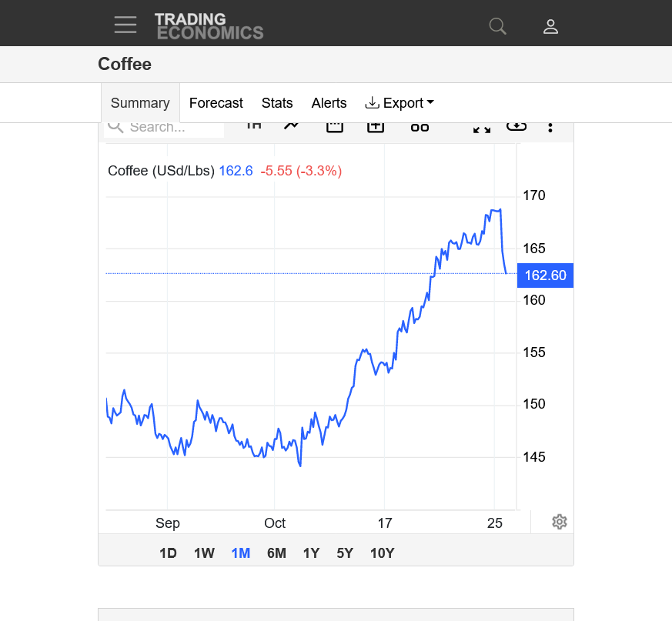Open the chart's three-dot more menu
The height and width of the screenshot is (621, 672).
point(550,127)
